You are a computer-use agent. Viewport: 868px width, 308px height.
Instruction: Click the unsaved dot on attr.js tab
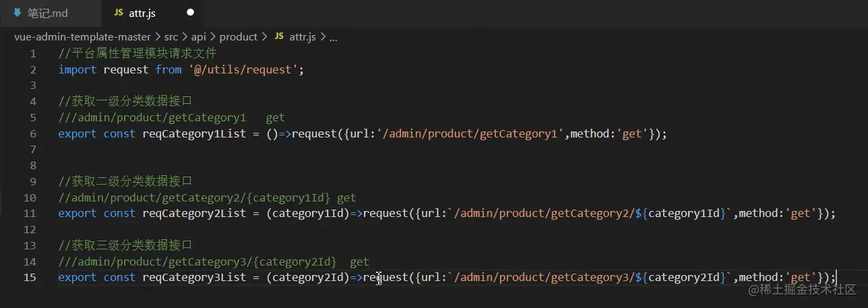click(190, 13)
